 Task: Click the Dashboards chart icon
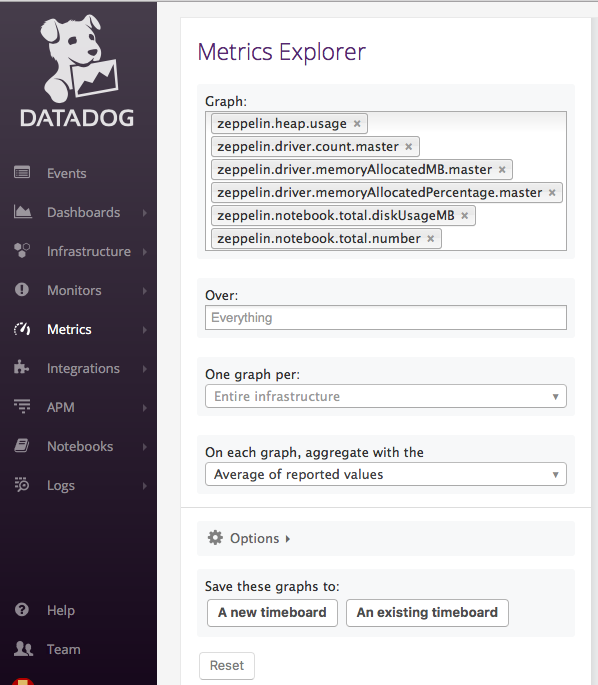click(22, 212)
